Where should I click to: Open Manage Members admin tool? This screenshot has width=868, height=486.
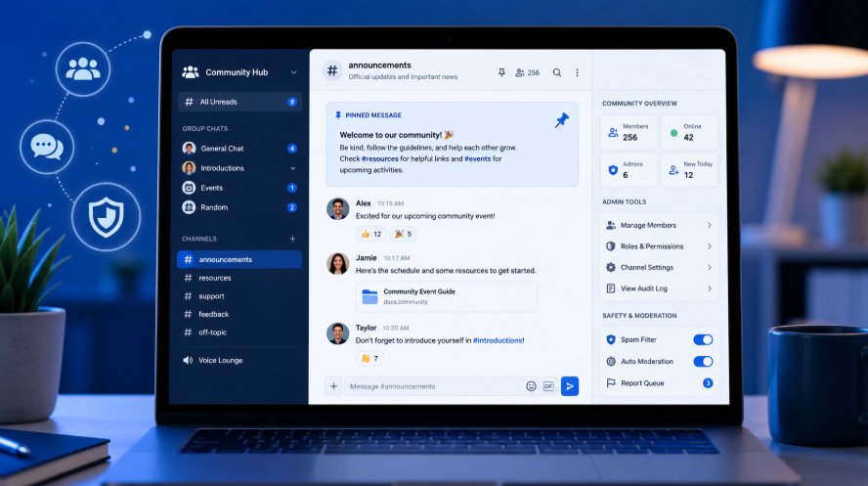(659, 225)
